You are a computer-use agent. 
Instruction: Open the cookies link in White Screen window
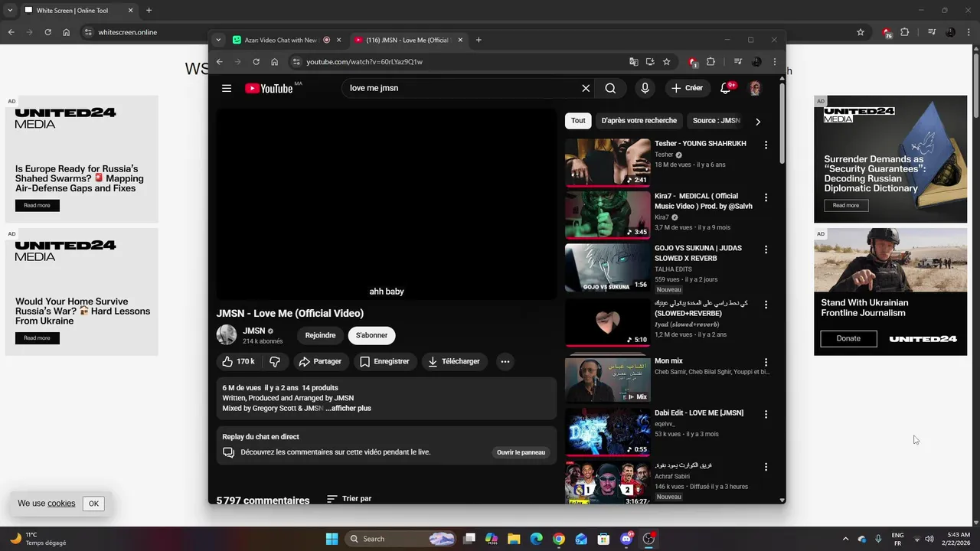[x=61, y=504]
